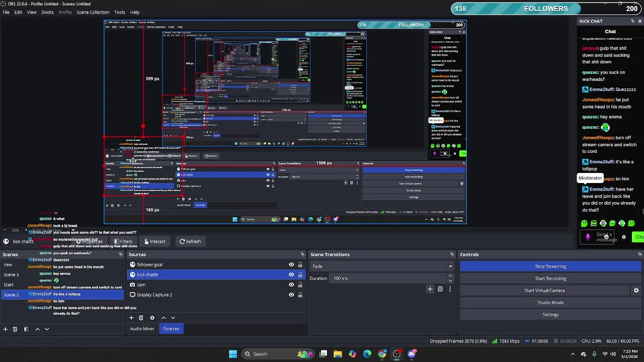The height and width of the screenshot is (362, 644).
Task: Open the Docks menu
Action: (47, 12)
